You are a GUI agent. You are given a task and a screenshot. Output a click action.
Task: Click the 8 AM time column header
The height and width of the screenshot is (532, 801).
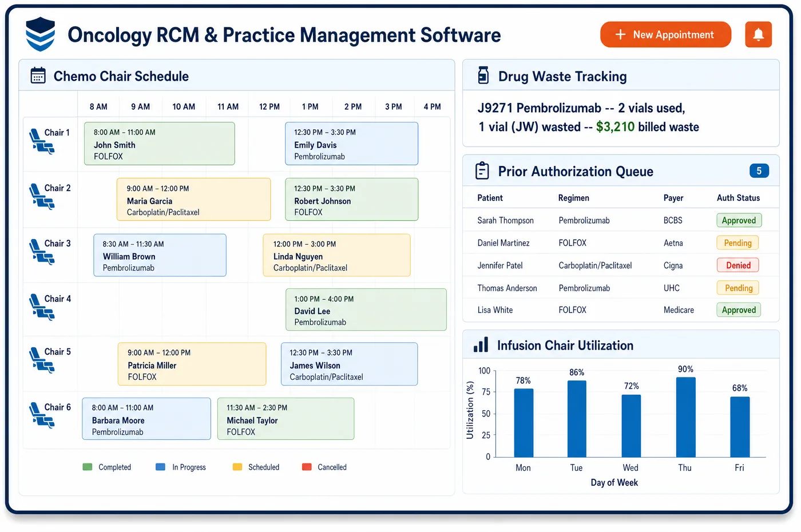(x=98, y=106)
